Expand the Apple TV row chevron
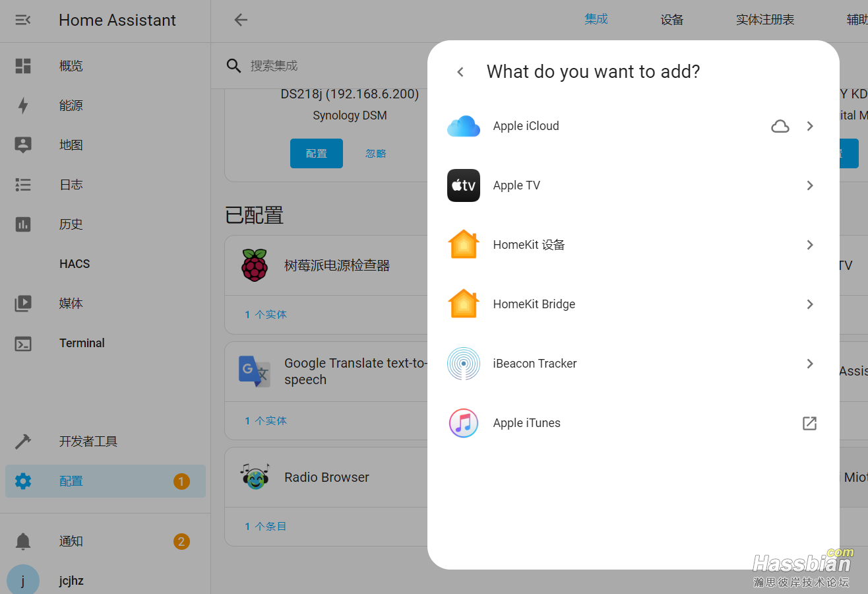The image size is (868, 594). [810, 185]
